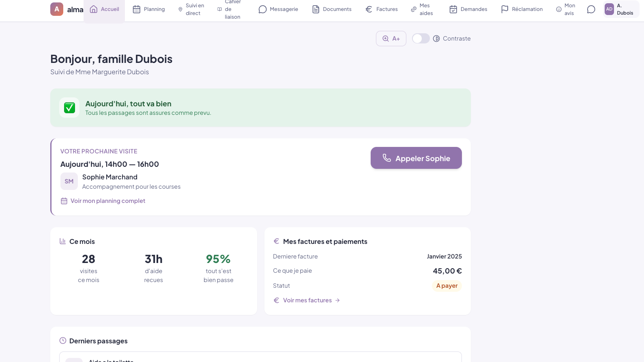
Task: Toggle the Contraste switch on
Action: tap(421, 39)
